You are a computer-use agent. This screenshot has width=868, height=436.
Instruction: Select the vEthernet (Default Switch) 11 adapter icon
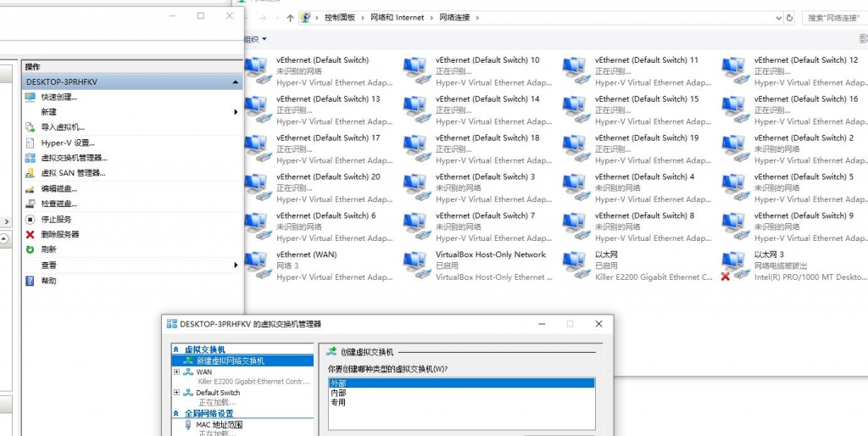click(576, 70)
